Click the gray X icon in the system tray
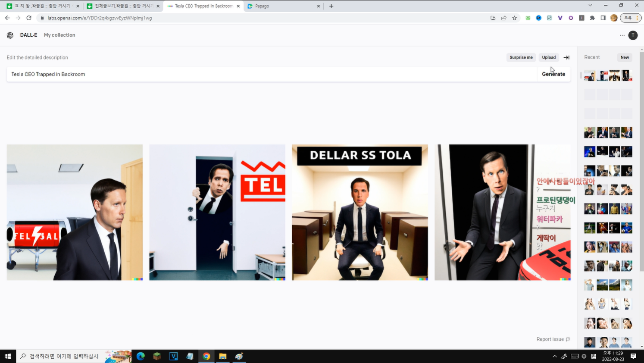 click(x=584, y=356)
